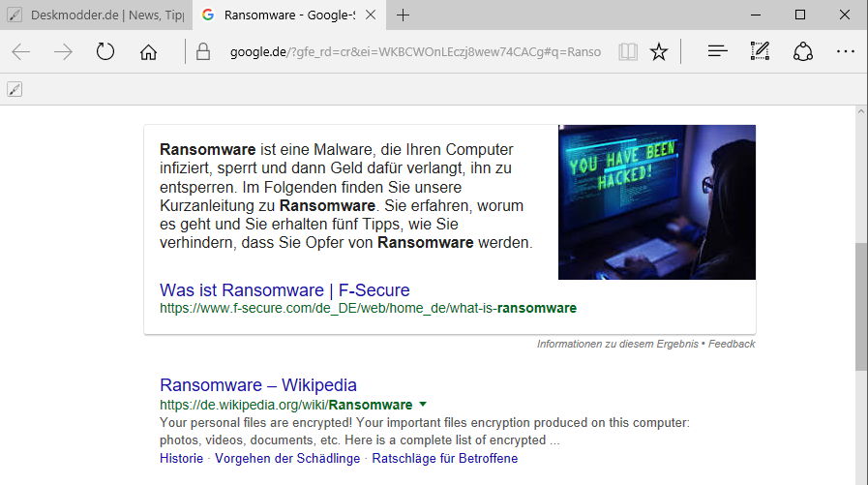Viewport: 868px width, 485px height.
Task: Open 'Was ist Ransomware | F-Secure' link
Action: [x=284, y=290]
